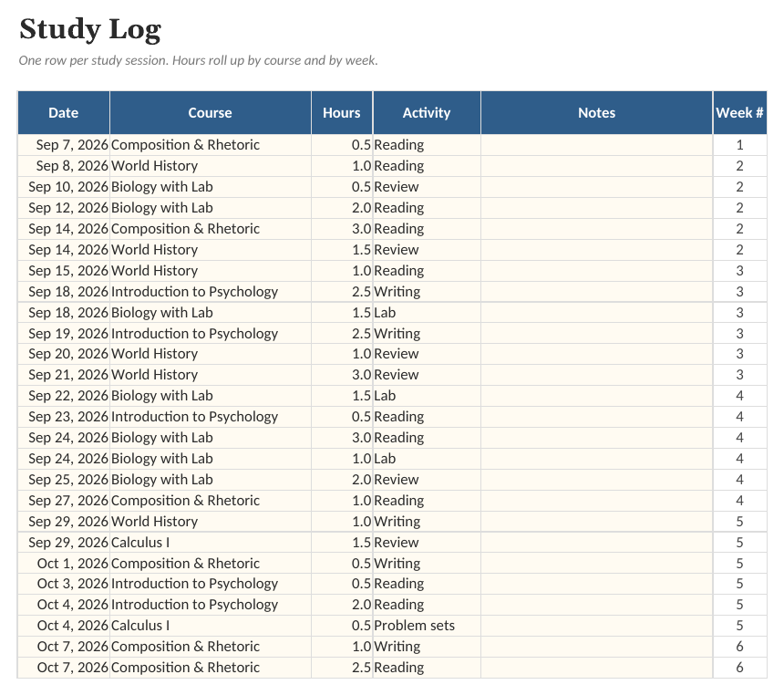Select the Week # value 1 in the Sep 7 row
Viewport: 784px width, 695px height.
[739, 145]
